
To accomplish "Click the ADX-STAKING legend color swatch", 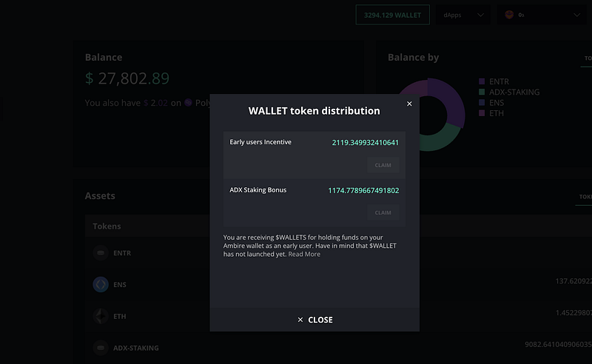I will tap(482, 92).
